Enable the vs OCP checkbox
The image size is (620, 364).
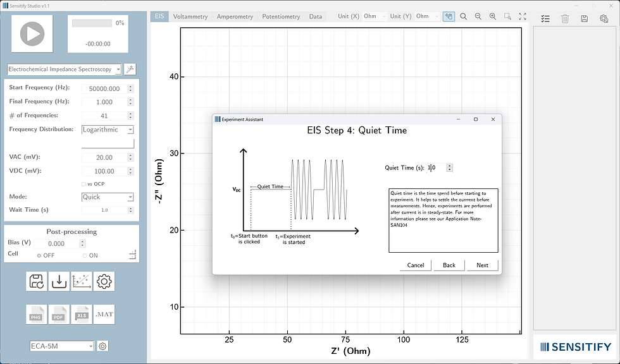tap(84, 184)
